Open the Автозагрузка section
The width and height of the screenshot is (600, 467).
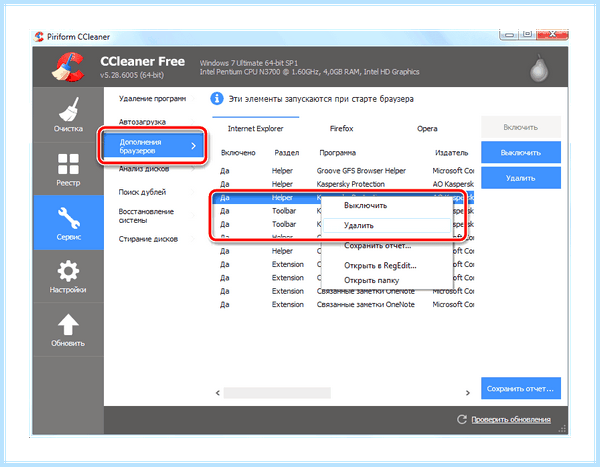(142, 122)
